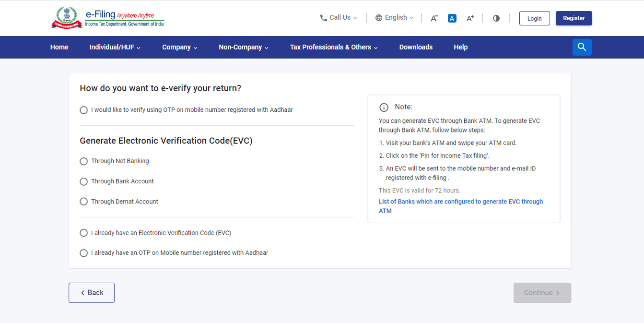
Task: Open the list of Banks configured for EVC
Action: tap(460, 206)
